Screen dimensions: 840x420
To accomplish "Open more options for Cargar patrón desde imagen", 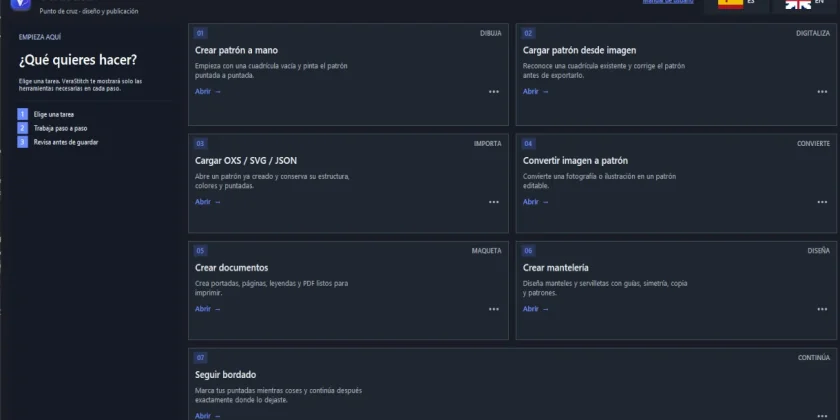I will point(822,92).
